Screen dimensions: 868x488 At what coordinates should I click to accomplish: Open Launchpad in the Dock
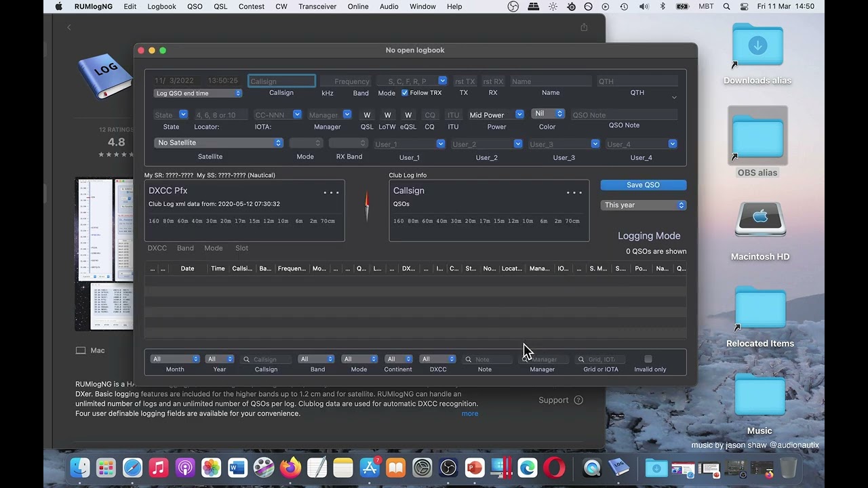106,468
